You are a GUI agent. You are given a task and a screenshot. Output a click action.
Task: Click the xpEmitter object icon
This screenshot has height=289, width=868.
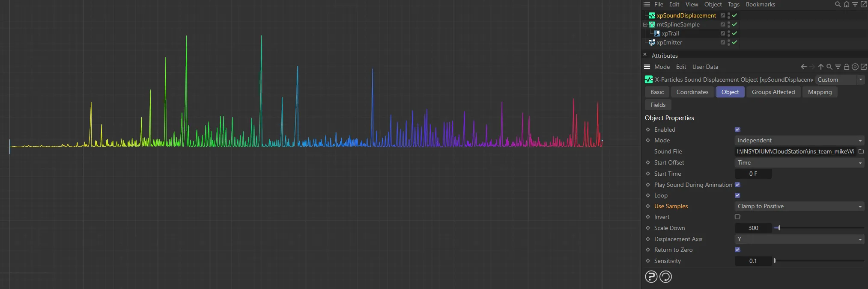(x=652, y=42)
